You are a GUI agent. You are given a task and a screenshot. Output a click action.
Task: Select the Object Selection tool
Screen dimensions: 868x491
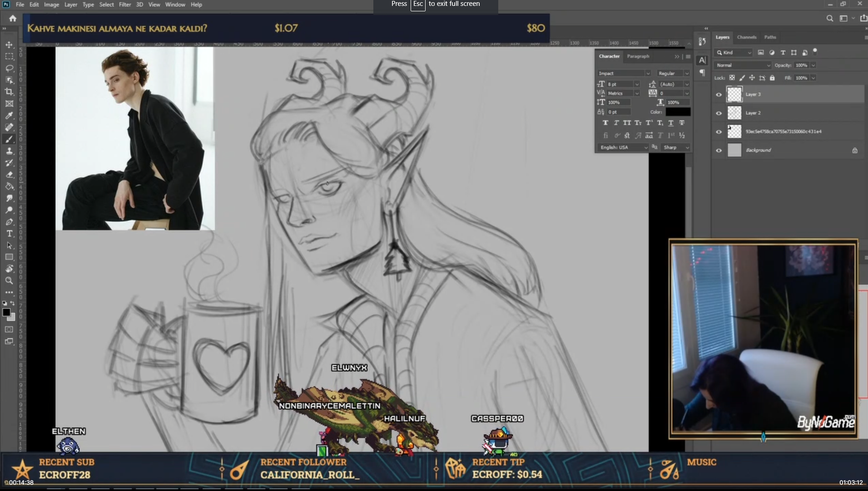9,80
